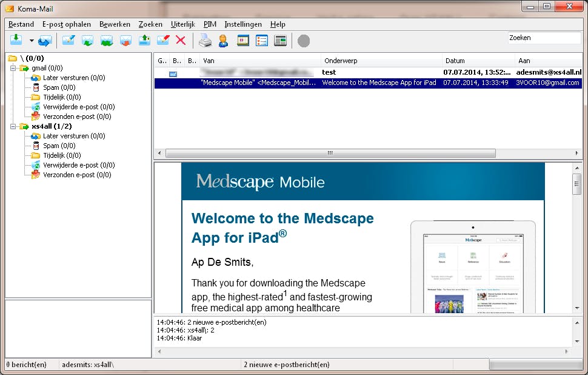The height and width of the screenshot is (375, 588).
Task: Sort messages by the Van column header
Action: coord(260,61)
